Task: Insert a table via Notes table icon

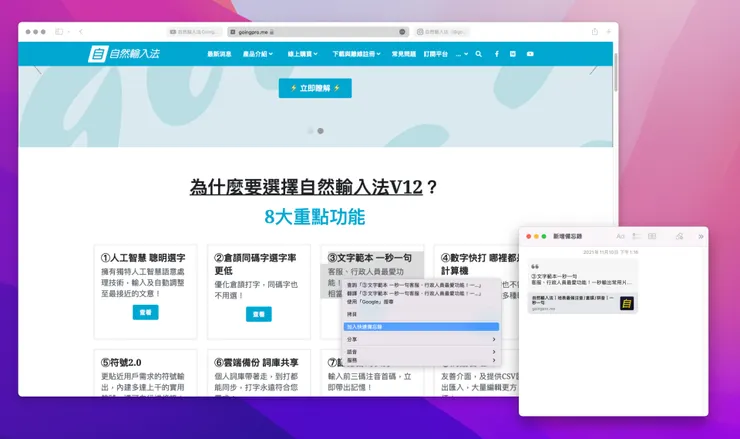Action: pyautogui.click(x=652, y=236)
